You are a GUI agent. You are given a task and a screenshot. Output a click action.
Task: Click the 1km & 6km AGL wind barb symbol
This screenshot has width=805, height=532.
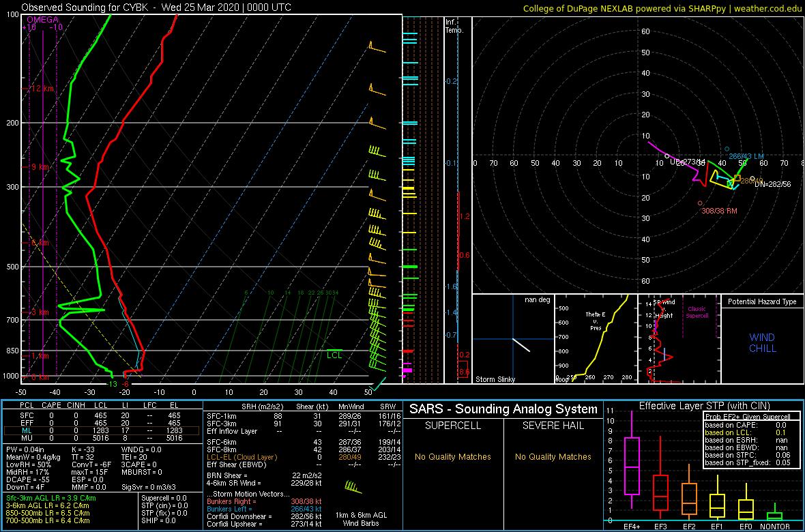[x=353, y=487]
